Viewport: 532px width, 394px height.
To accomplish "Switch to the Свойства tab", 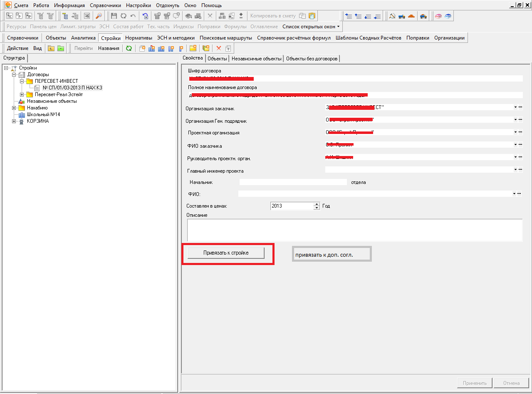I will 193,58.
